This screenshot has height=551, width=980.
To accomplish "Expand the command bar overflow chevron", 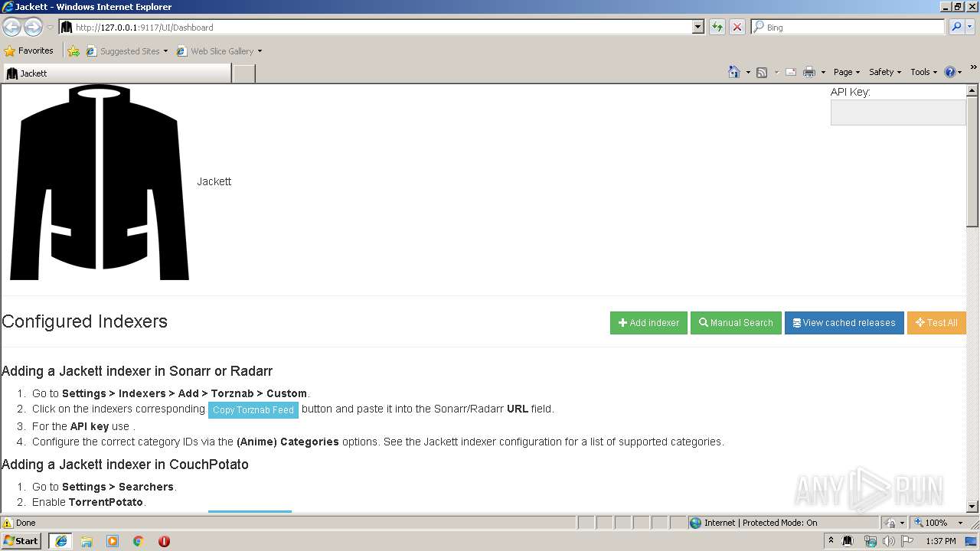I will point(973,68).
